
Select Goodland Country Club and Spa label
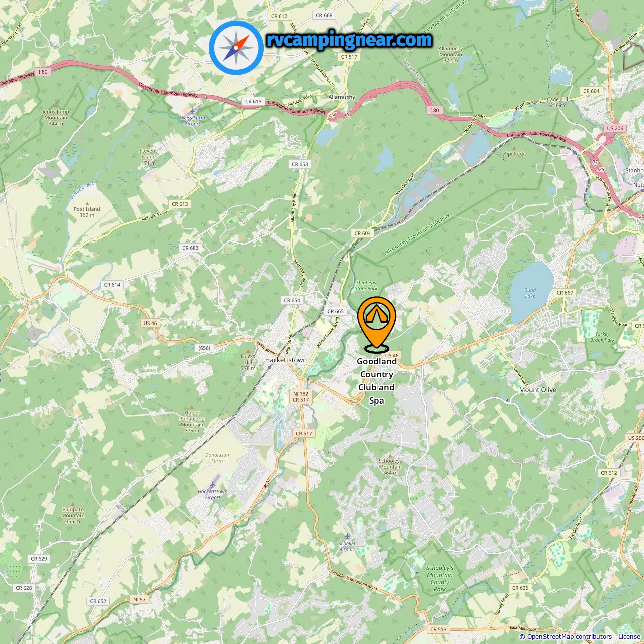pyautogui.click(x=377, y=381)
